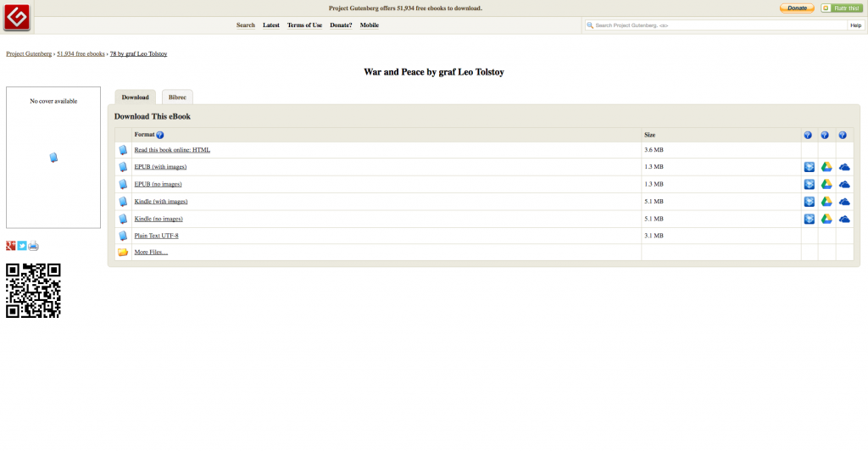This screenshot has width=868, height=451.
Task: Click book icon beside Plain Text UTF-8
Action: pos(123,236)
